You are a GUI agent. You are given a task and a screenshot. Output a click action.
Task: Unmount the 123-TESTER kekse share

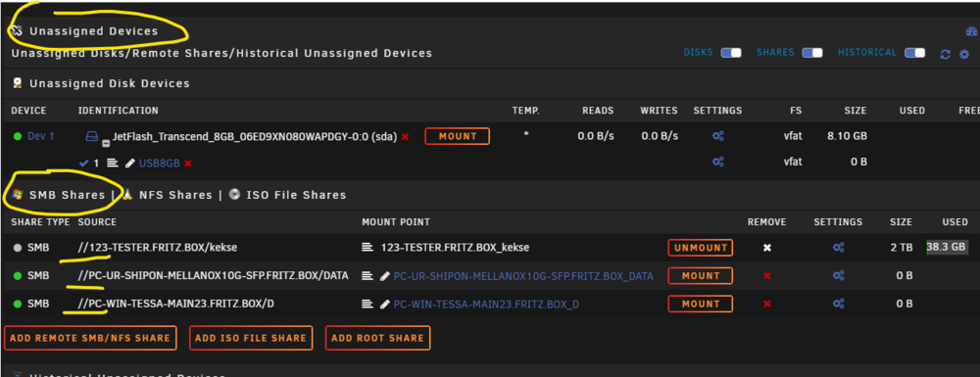700,247
